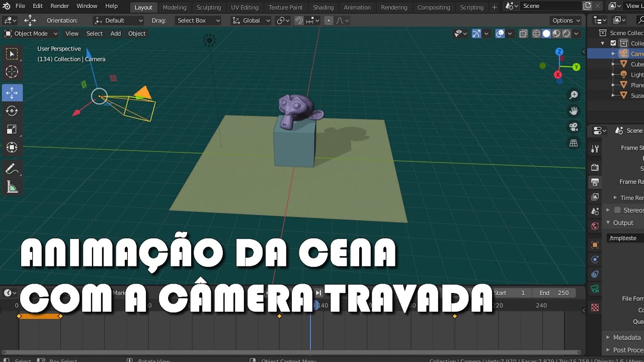This screenshot has height=362, width=644.
Task: Open the Physics properties tab
Action: [595, 259]
